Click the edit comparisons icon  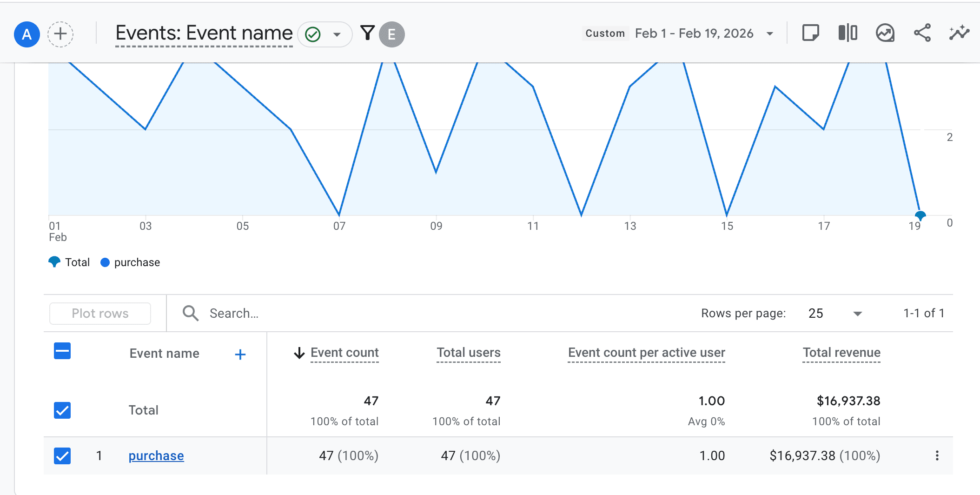[x=848, y=33]
